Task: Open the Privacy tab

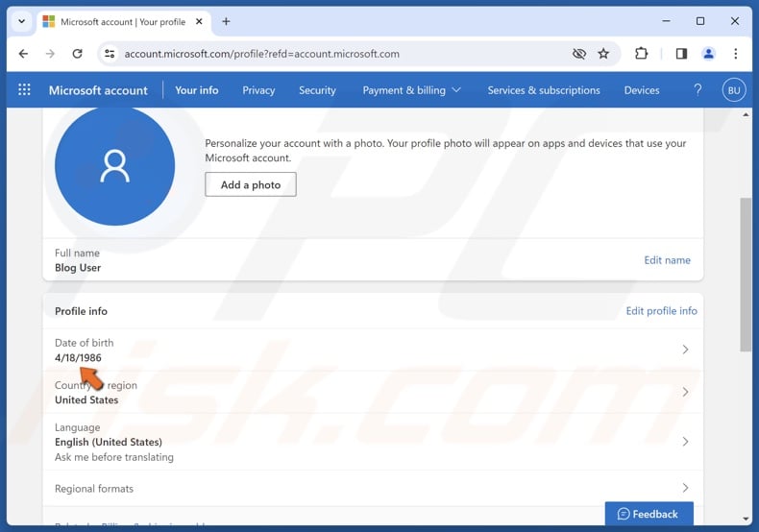Action: pos(258,90)
